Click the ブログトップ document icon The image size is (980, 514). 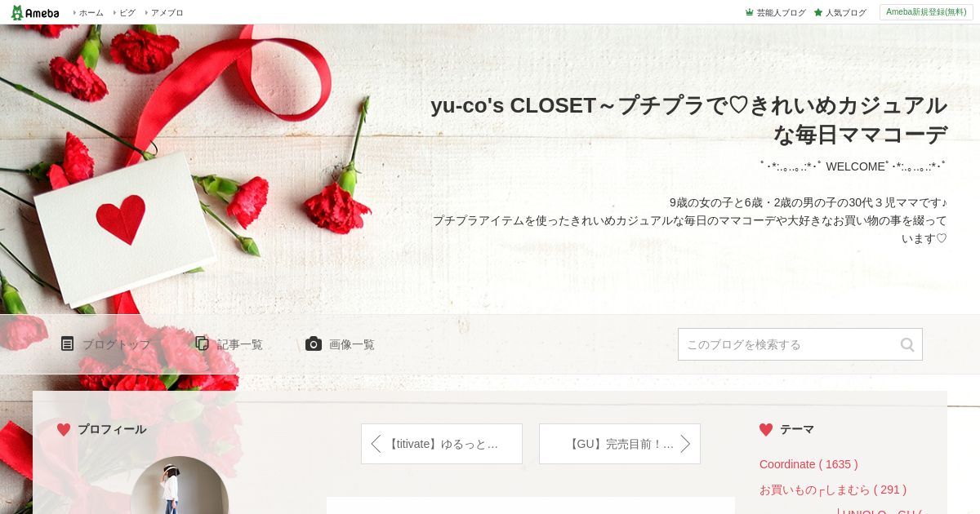67,343
